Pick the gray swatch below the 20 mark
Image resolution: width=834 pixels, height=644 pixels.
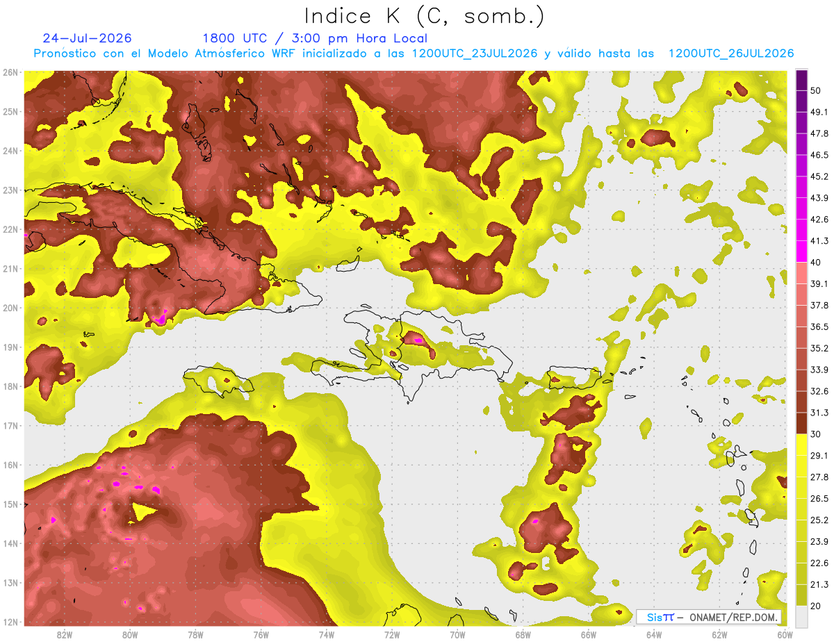tap(801, 616)
